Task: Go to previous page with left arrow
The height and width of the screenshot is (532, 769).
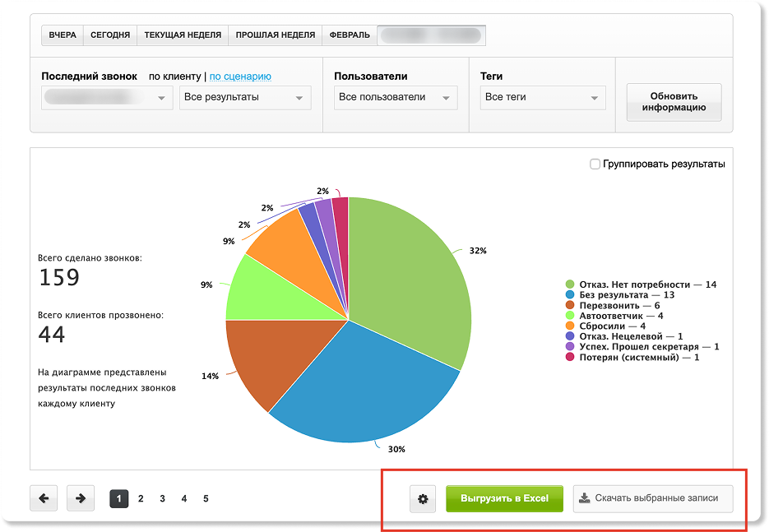Action: tap(44, 498)
